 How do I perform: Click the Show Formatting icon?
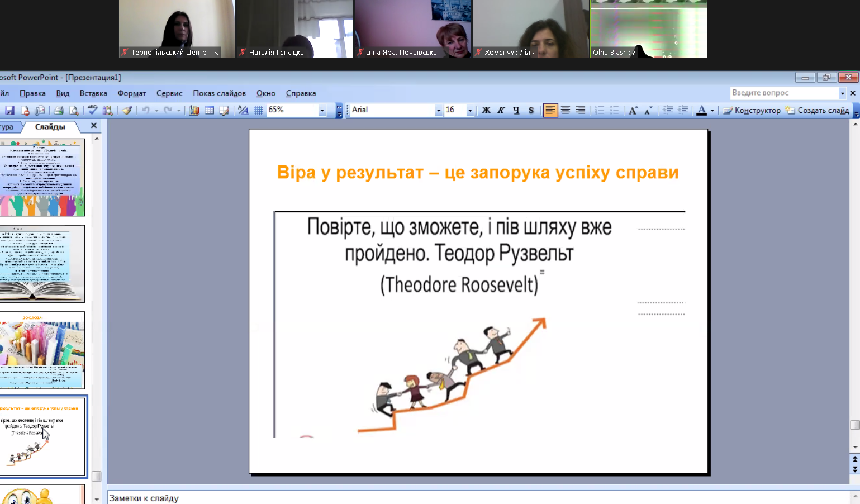click(x=243, y=110)
